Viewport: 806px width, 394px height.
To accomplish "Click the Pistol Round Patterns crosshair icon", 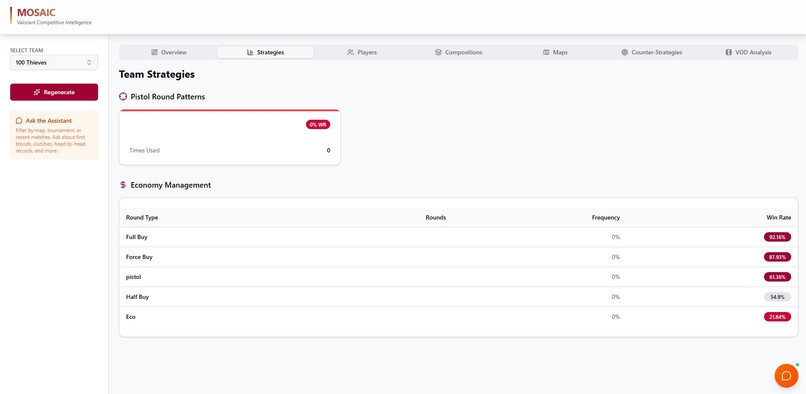I will (123, 97).
